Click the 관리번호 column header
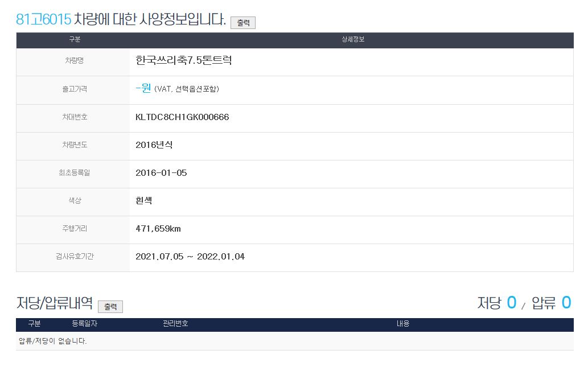This screenshot has width=588, height=379. coord(175,324)
